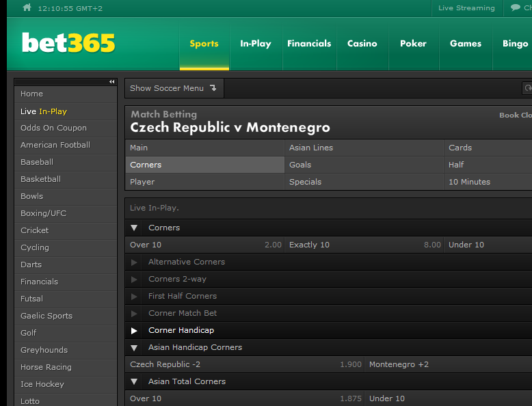Click the Live Streaming link
Image resolution: width=532 pixels, height=406 pixels.
click(x=466, y=8)
